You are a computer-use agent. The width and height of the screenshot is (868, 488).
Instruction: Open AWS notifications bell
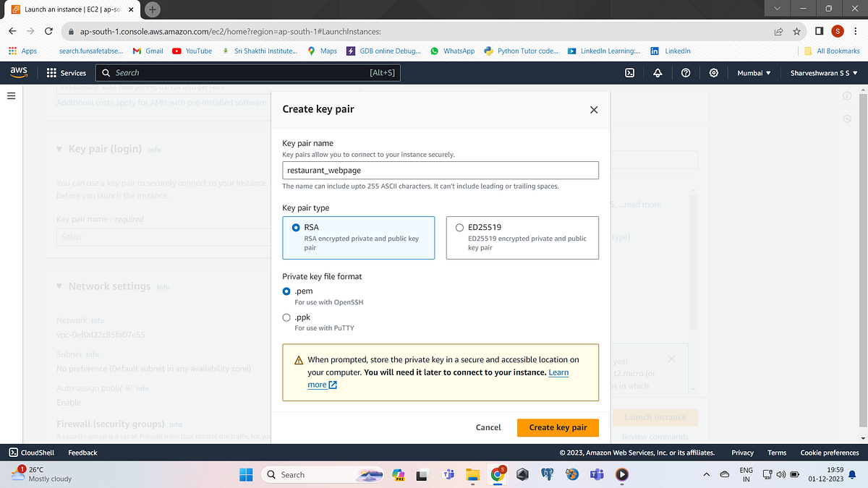pos(658,73)
